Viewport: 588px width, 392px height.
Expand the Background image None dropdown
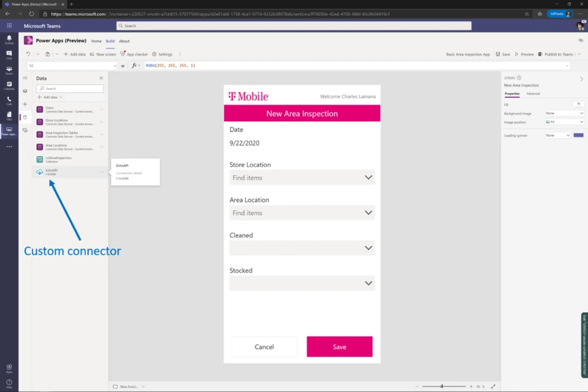563,113
